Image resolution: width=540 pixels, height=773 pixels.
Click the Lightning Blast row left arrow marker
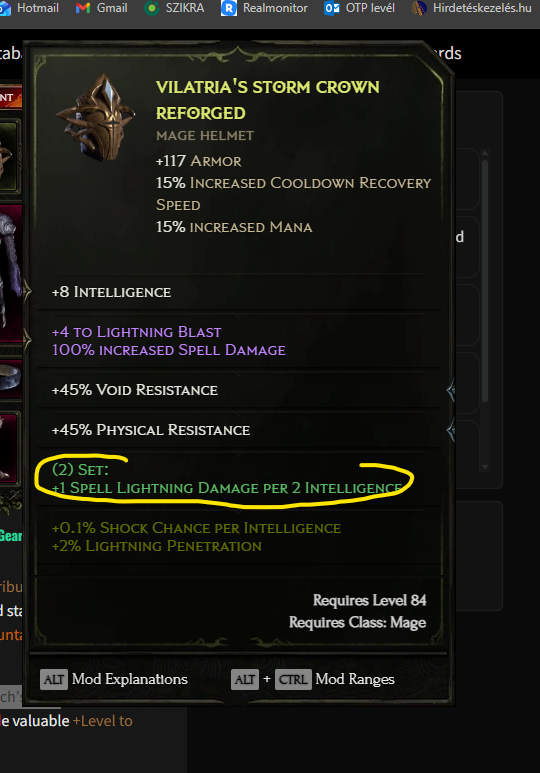point(27,340)
